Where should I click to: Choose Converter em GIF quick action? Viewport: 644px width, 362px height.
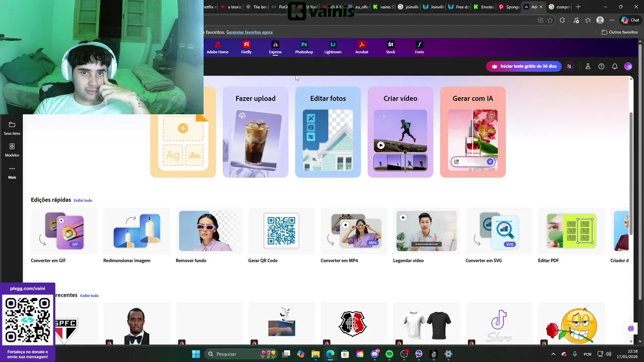(x=64, y=236)
